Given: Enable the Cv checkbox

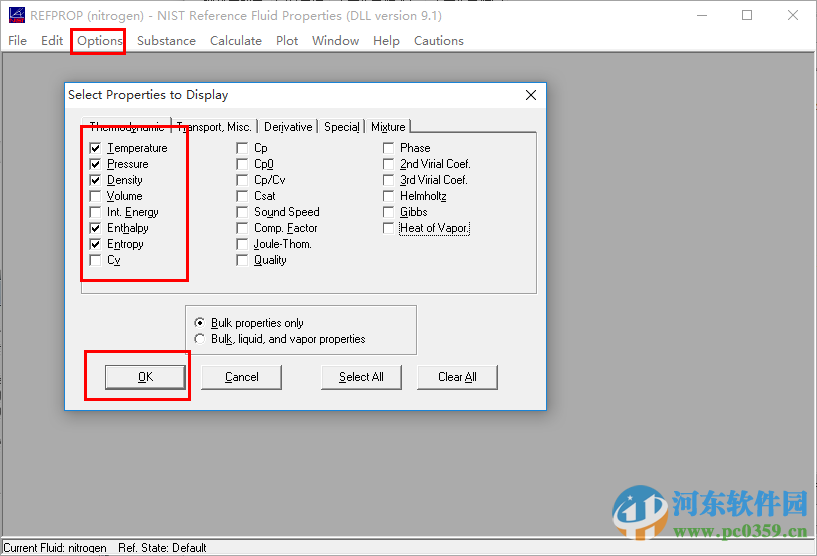Looking at the screenshot, I should (x=95, y=260).
